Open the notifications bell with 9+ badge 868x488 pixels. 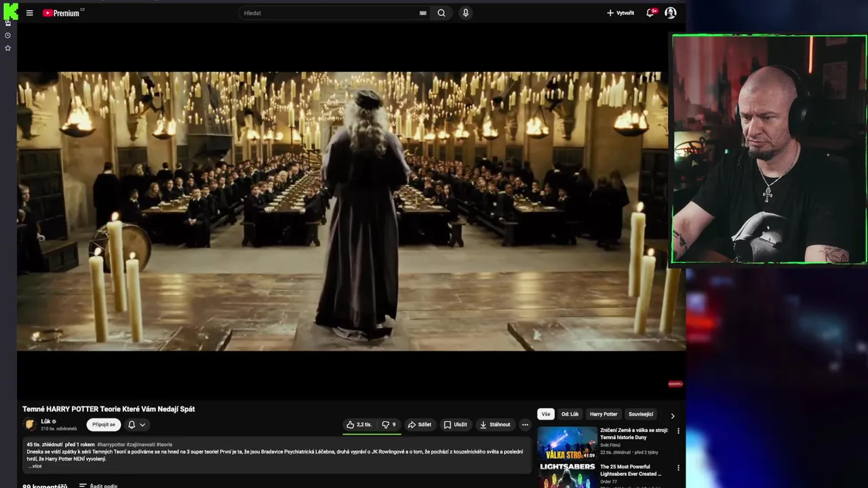[650, 13]
